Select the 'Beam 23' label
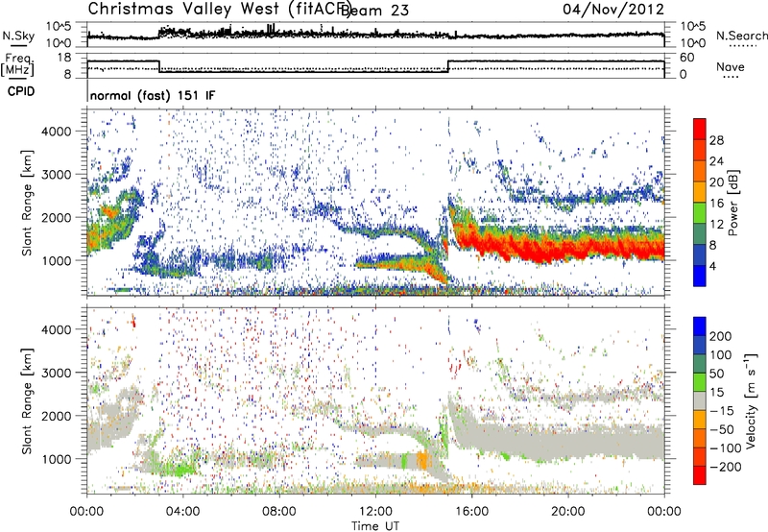This screenshot has width=768, height=532. tap(375, 10)
